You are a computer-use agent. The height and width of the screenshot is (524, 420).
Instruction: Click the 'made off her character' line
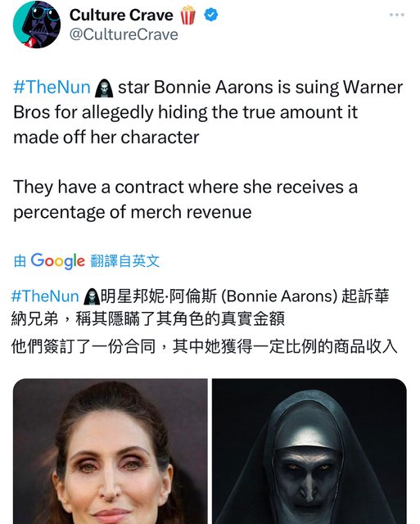(106, 138)
